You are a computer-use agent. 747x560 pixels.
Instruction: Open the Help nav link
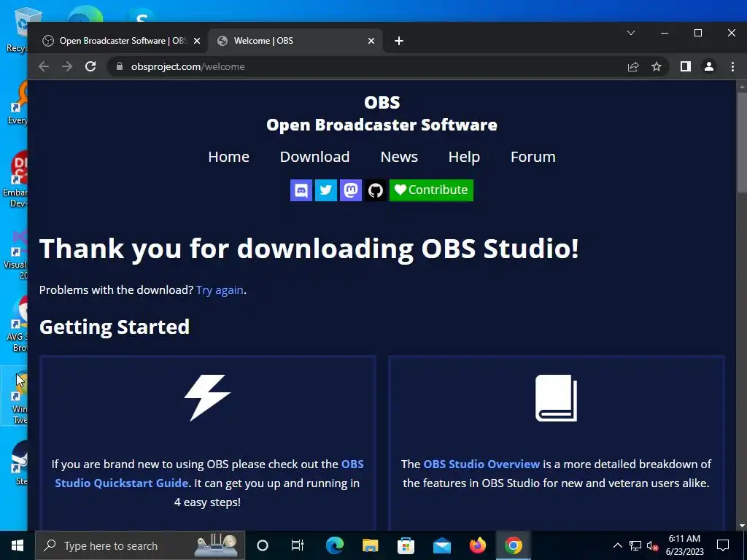click(464, 157)
